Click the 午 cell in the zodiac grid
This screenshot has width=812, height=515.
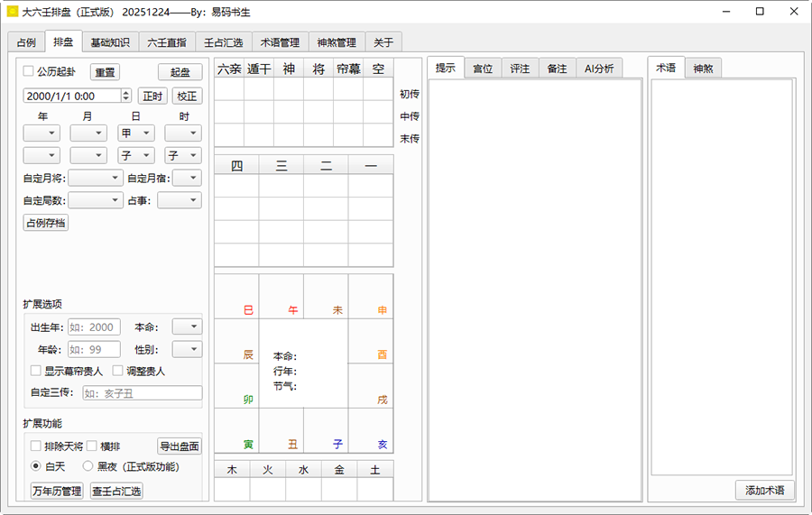coord(281,297)
